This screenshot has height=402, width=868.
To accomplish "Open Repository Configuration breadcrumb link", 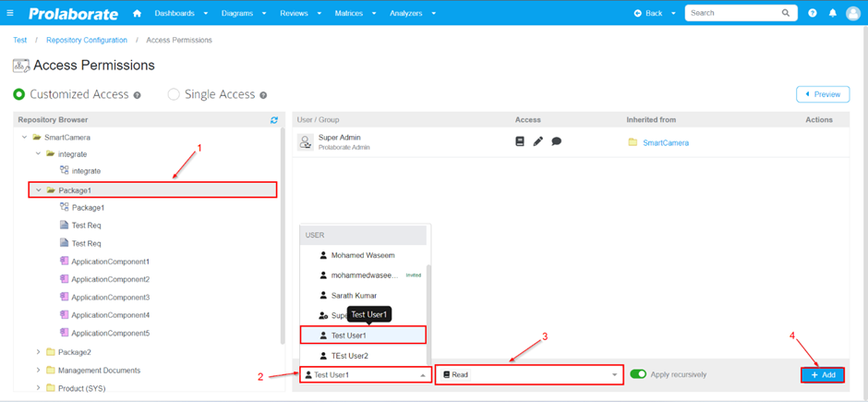I will pyautogui.click(x=87, y=40).
